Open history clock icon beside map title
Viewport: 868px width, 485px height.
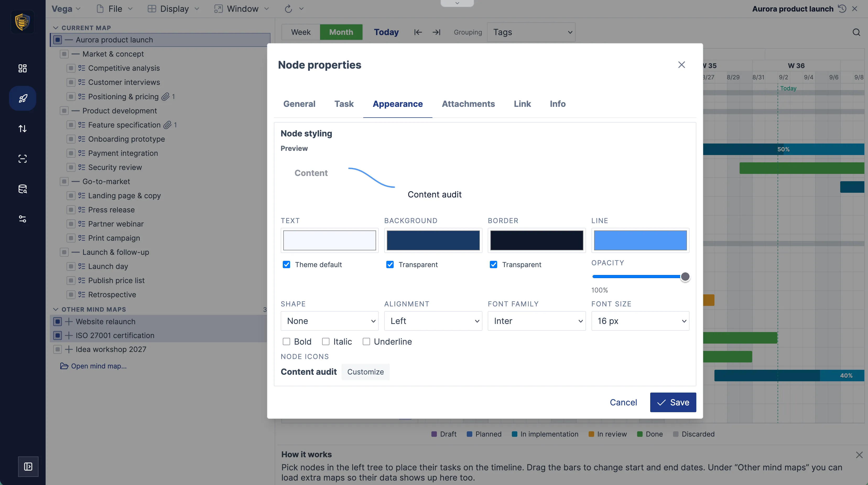[842, 9]
